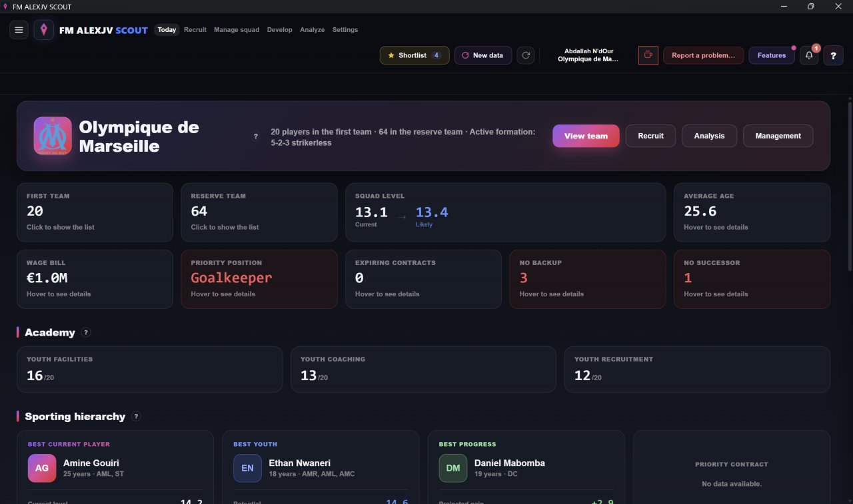Click the Academy section heading

50,332
